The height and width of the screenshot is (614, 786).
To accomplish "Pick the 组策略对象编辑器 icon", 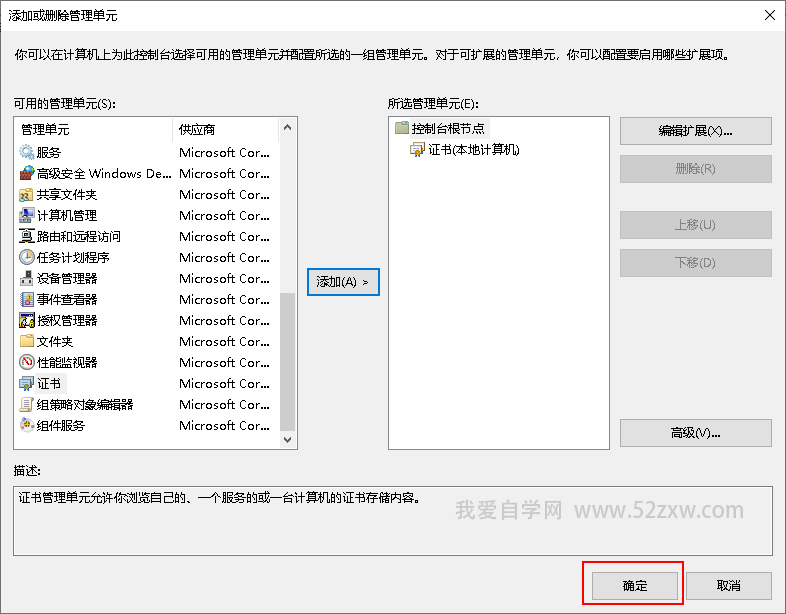I will pyautogui.click(x=27, y=405).
